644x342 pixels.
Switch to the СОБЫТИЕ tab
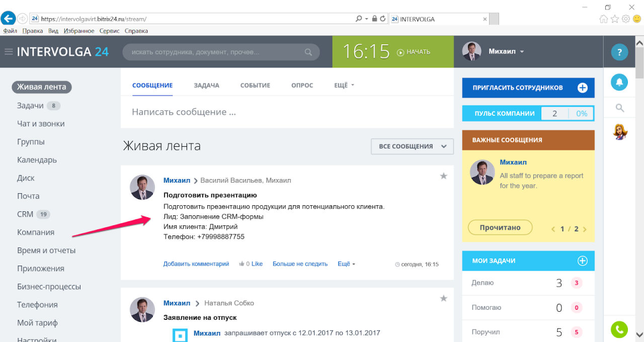coord(255,85)
